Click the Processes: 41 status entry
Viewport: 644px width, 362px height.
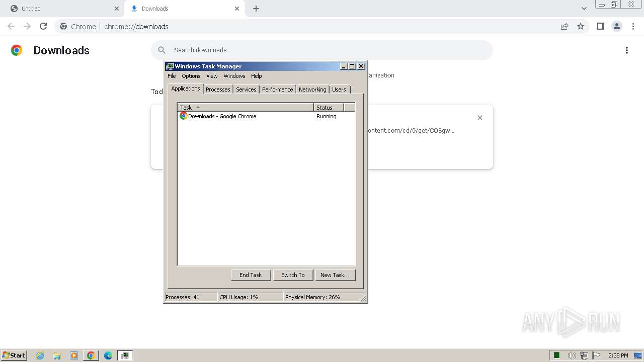tap(191, 297)
